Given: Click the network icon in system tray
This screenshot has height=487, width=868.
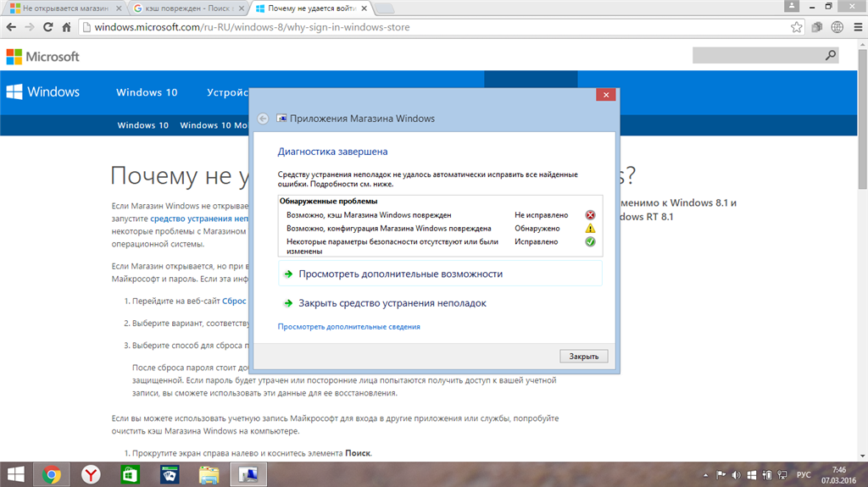Looking at the screenshot, I should pyautogui.click(x=782, y=475).
